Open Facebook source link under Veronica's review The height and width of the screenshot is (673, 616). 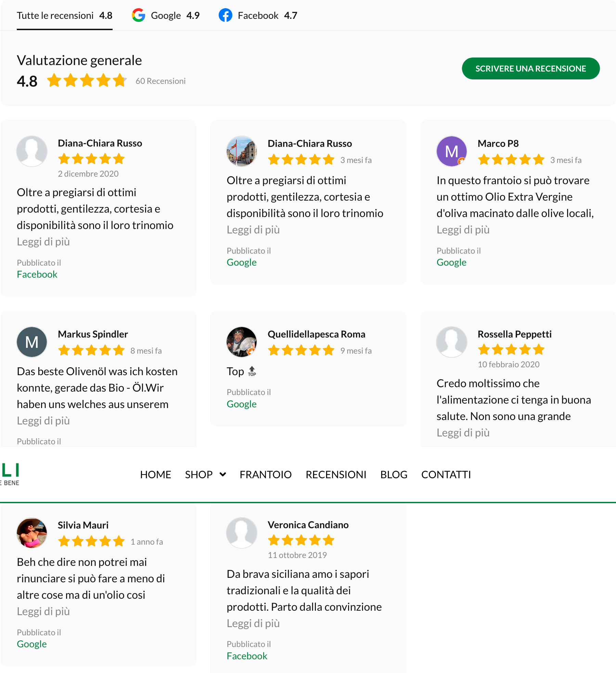(247, 656)
